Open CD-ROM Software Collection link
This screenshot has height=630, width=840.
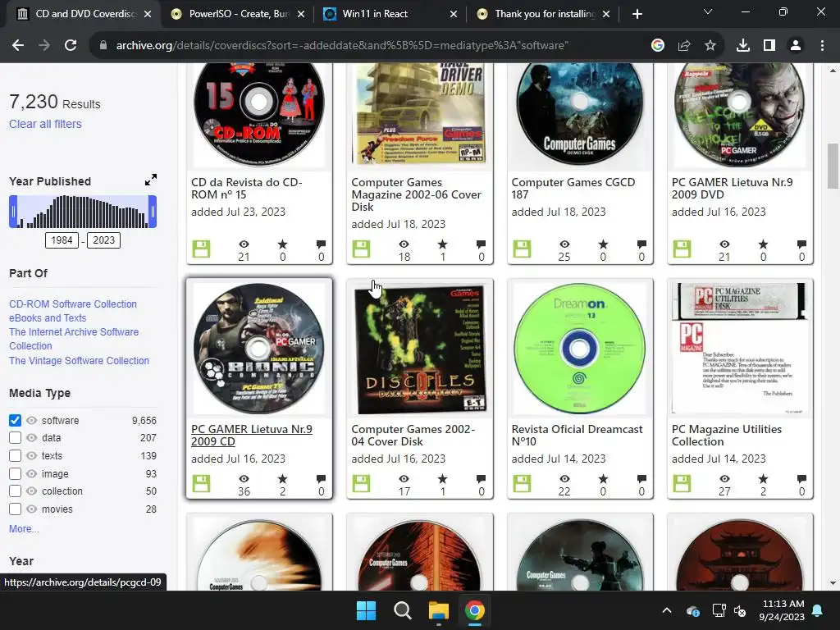(73, 304)
